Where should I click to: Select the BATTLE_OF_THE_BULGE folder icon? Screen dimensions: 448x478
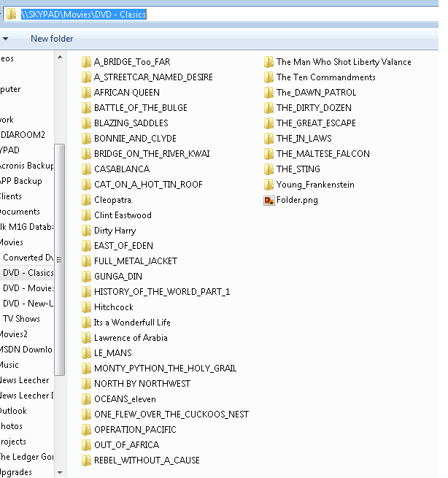point(86,107)
